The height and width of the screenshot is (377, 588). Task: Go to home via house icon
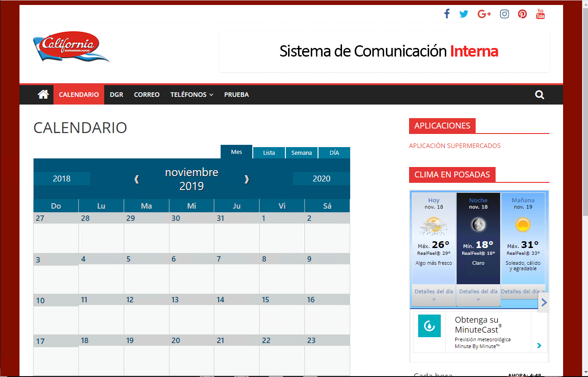(x=43, y=95)
